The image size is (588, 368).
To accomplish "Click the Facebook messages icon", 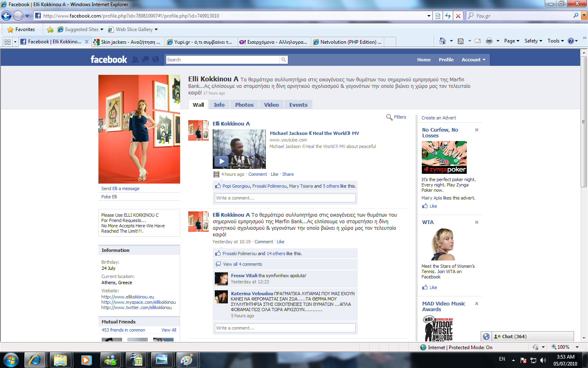I will pyautogui.click(x=145, y=59).
